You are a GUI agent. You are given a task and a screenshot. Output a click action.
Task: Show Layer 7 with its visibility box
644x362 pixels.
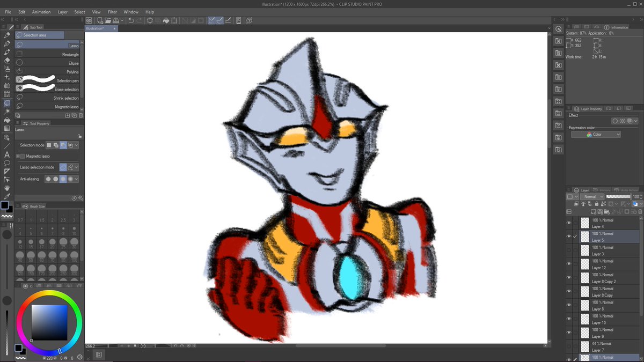pos(569,346)
